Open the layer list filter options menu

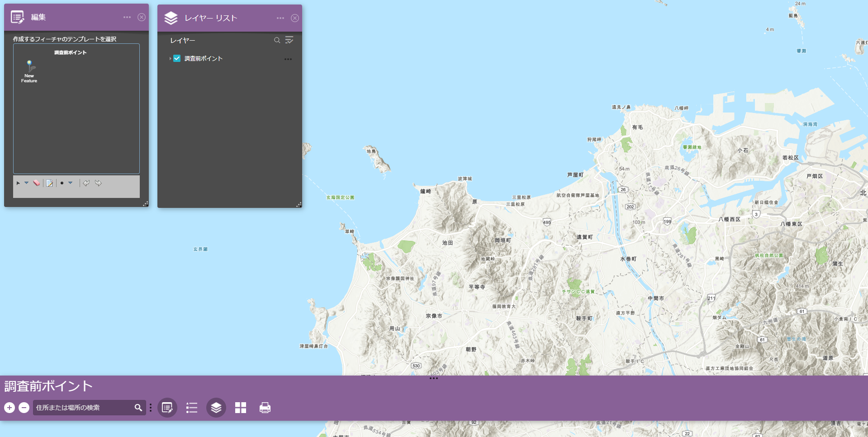289,40
